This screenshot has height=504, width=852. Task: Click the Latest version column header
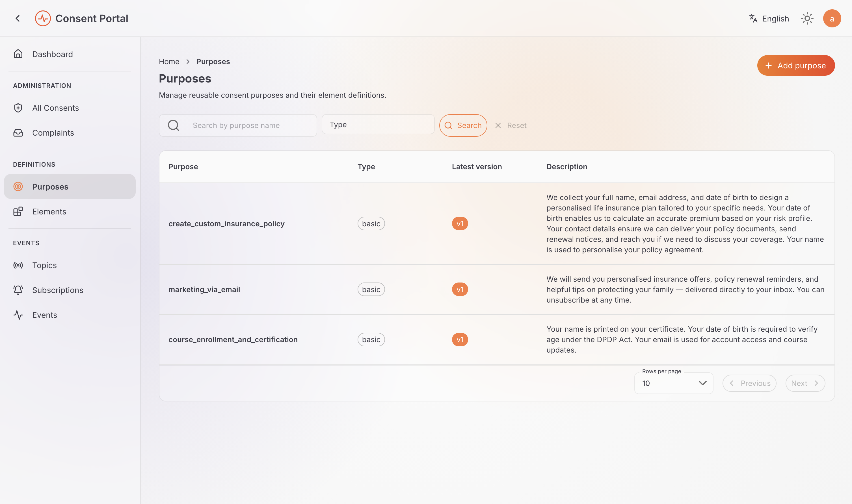(x=477, y=166)
